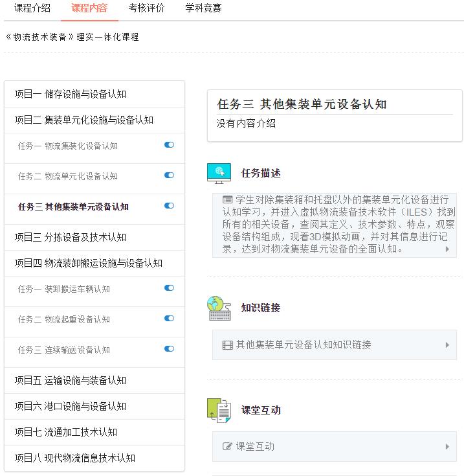Click the list icon in task description text
Screen dimensions: 464x476
pos(227,199)
